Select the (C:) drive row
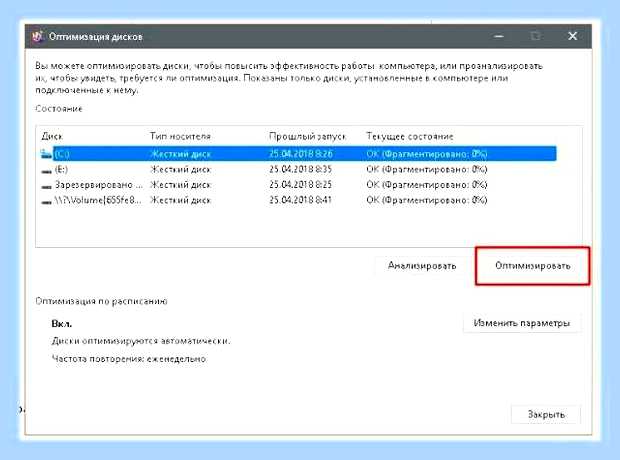 [299, 153]
